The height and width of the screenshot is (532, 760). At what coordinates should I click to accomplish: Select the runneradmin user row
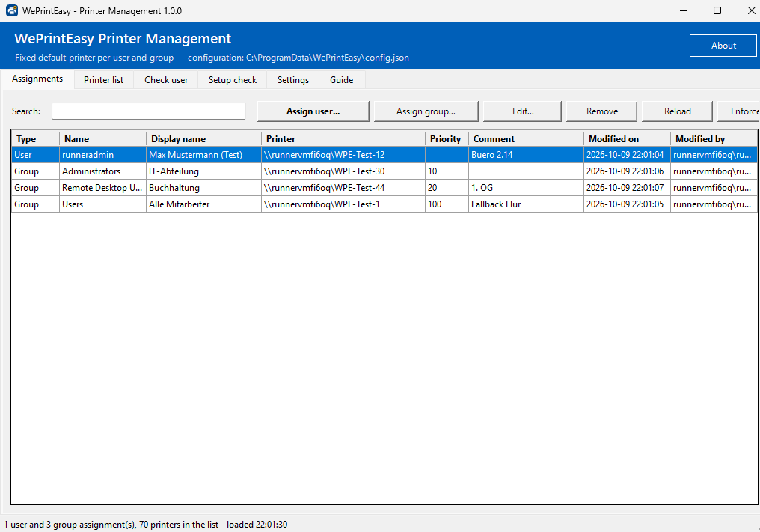click(x=384, y=155)
